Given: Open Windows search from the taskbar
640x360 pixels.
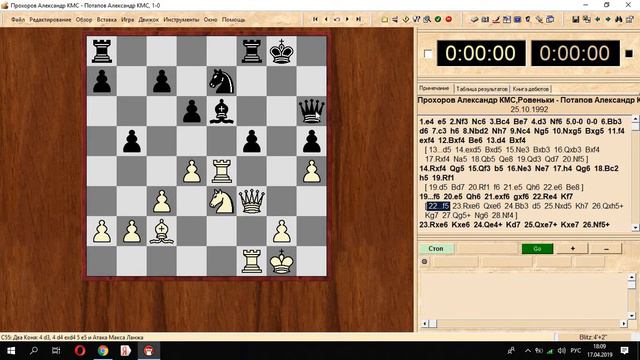Looking at the screenshot, I should click(x=34, y=351).
